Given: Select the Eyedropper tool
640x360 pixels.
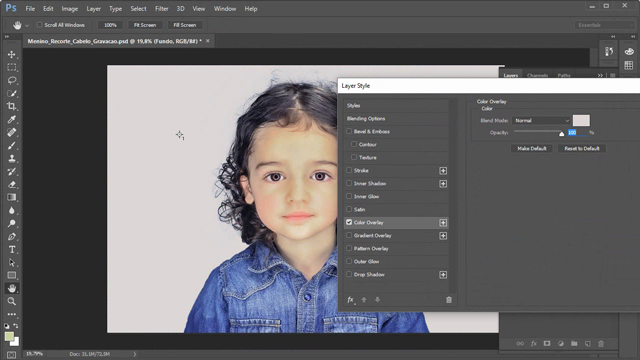Looking at the screenshot, I should [x=11, y=119].
